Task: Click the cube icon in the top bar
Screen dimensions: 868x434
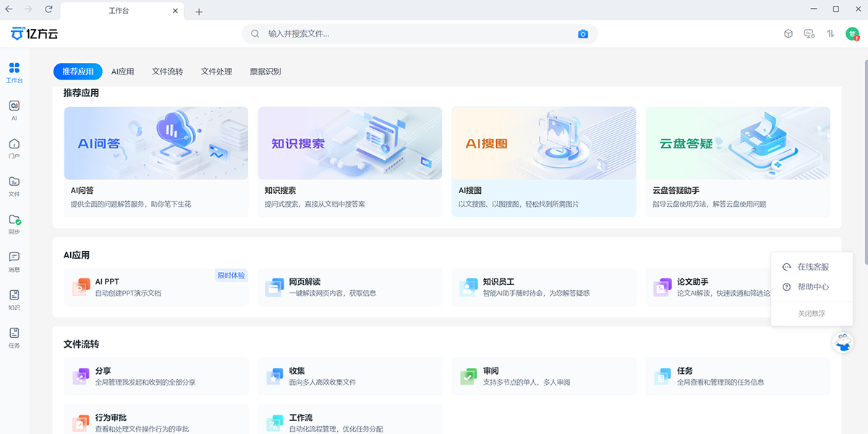Action: click(x=788, y=33)
